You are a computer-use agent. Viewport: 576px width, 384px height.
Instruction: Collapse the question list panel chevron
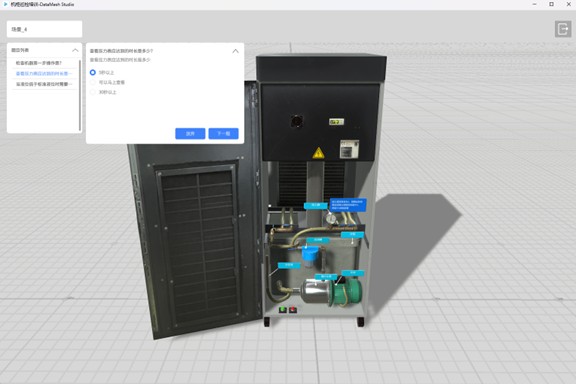[75, 50]
